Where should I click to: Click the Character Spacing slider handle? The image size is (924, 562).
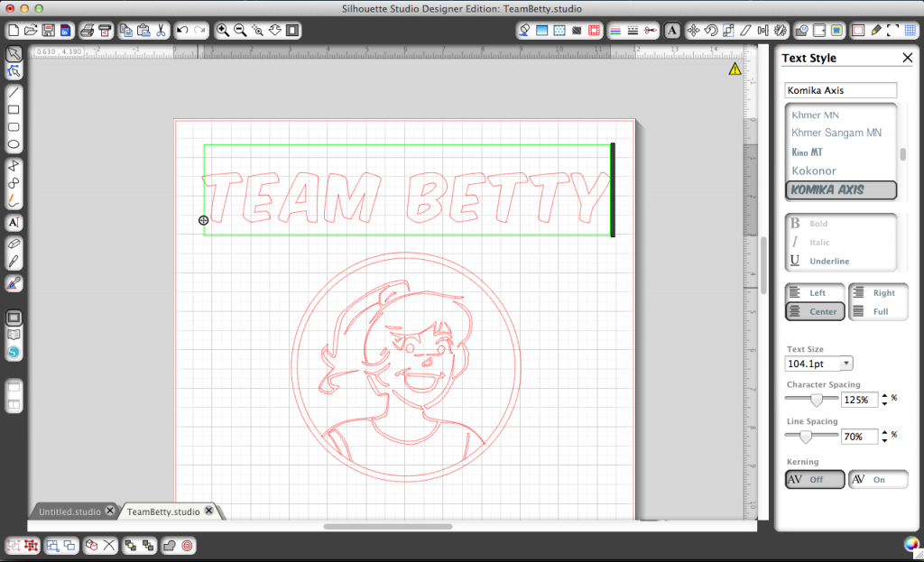point(816,400)
